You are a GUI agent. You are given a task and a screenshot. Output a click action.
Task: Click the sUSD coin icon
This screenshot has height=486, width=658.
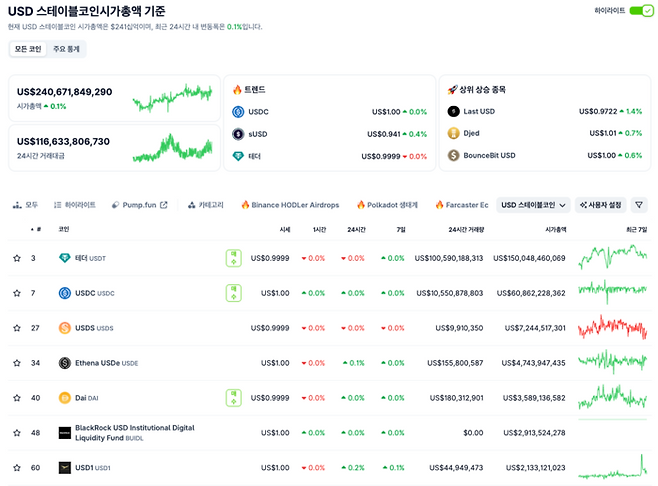(238, 134)
